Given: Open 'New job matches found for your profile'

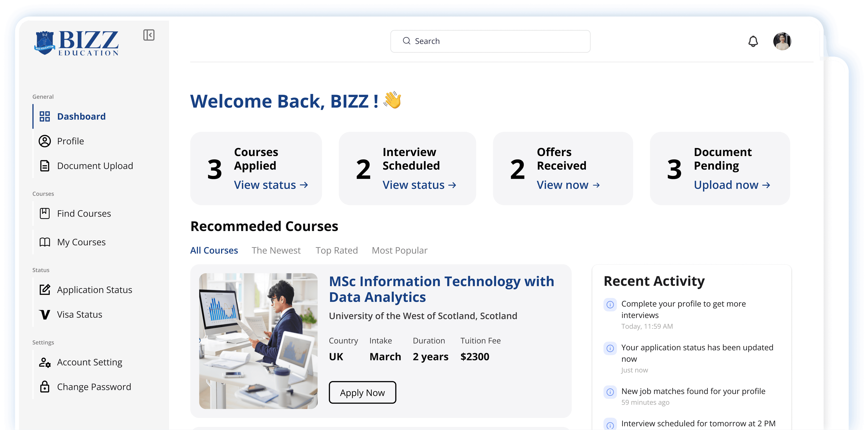Looking at the screenshot, I should point(693,391).
